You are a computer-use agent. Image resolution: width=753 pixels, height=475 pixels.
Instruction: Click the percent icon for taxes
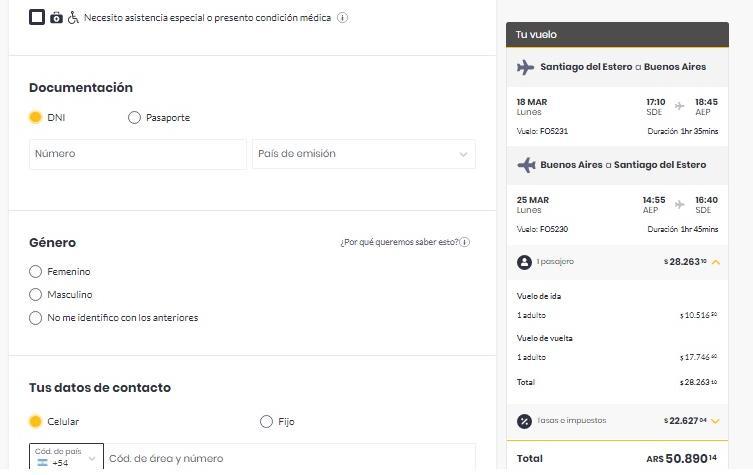point(524,421)
